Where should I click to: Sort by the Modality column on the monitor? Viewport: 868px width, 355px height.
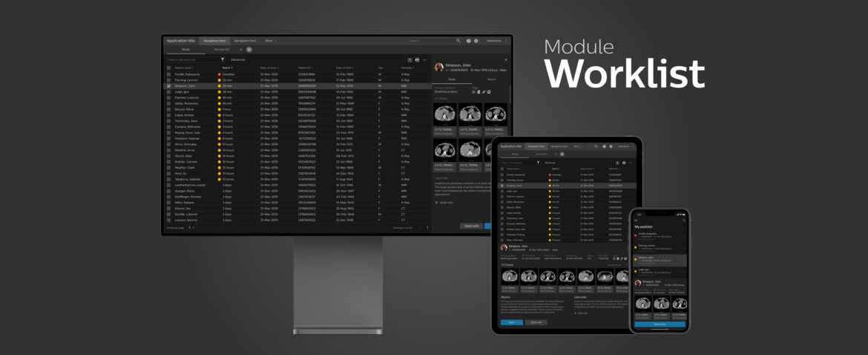click(x=408, y=68)
